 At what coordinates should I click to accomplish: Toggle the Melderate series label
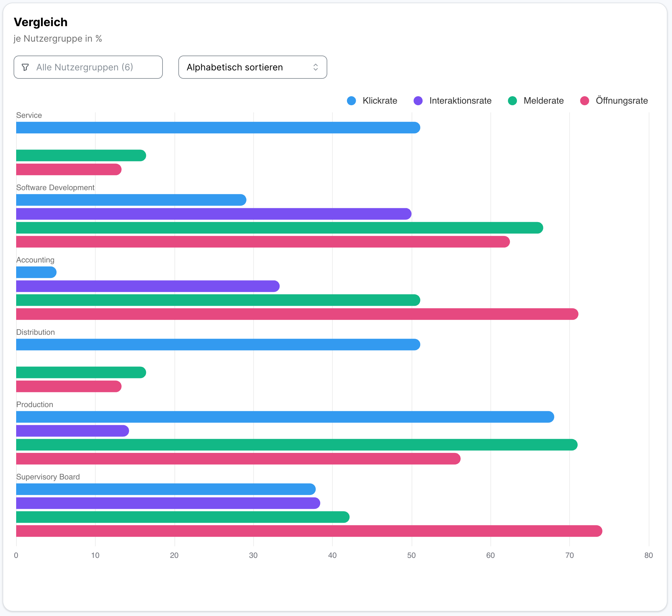543,101
